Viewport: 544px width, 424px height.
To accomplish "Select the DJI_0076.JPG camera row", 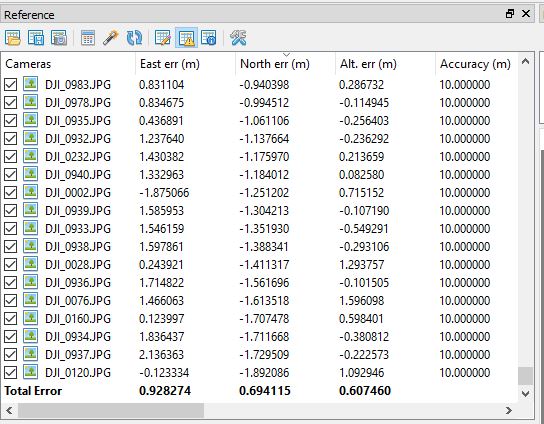I will tap(259, 300).
